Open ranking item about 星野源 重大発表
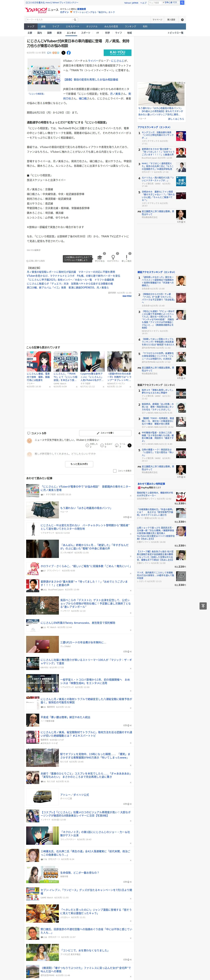 pyautogui.click(x=158, y=152)
